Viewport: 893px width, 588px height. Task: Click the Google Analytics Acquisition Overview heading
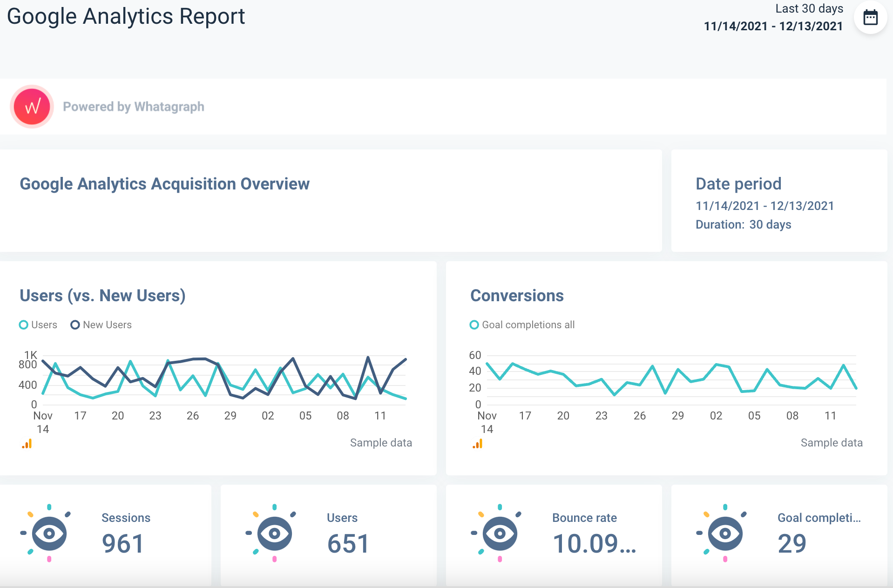[164, 183]
